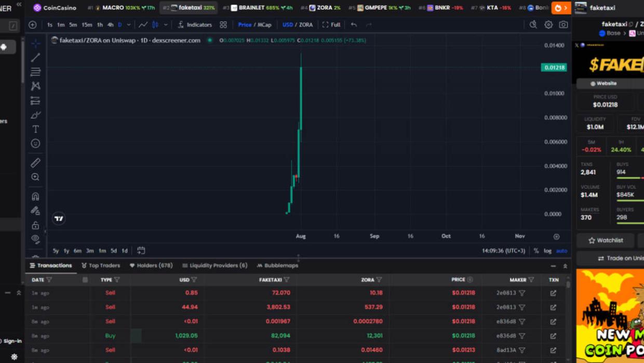This screenshot has height=363, width=644.
Task: Take a chart snapshot with camera icon
Action: (x=563, y=24)
